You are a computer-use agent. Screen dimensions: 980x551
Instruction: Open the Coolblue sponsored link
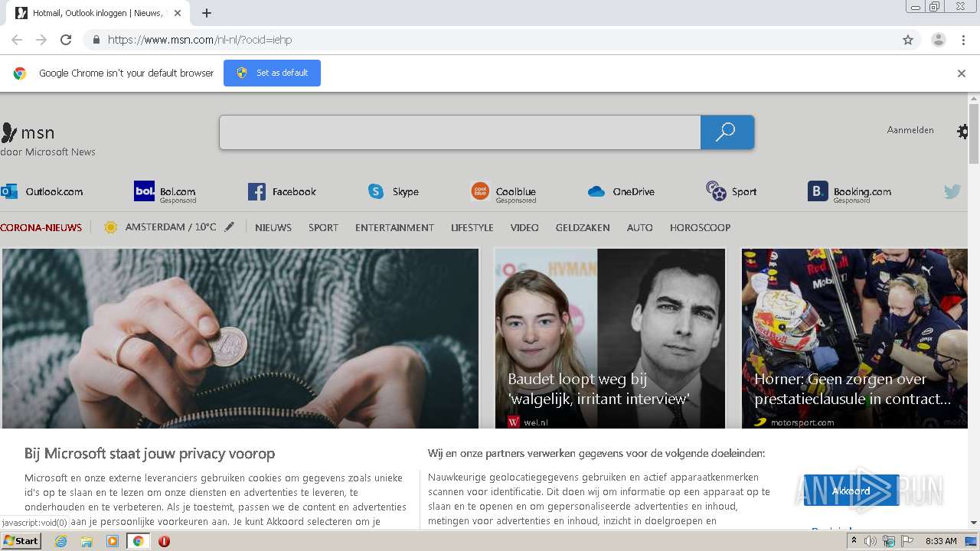point(503,192)
